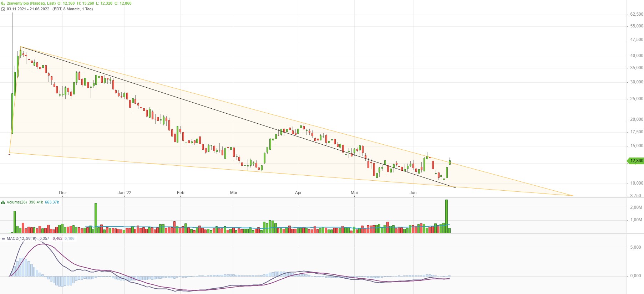The height and width of the screenshot is (294, 644).
Task: Click the 20,000 price axis label
Action: pos(637,119)
